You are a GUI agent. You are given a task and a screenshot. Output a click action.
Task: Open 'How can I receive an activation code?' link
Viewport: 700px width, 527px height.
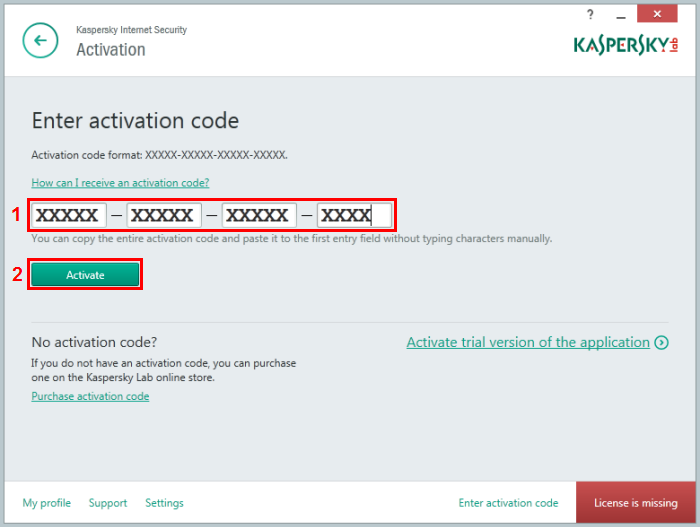pyautogui.click(x=120, y=183)
